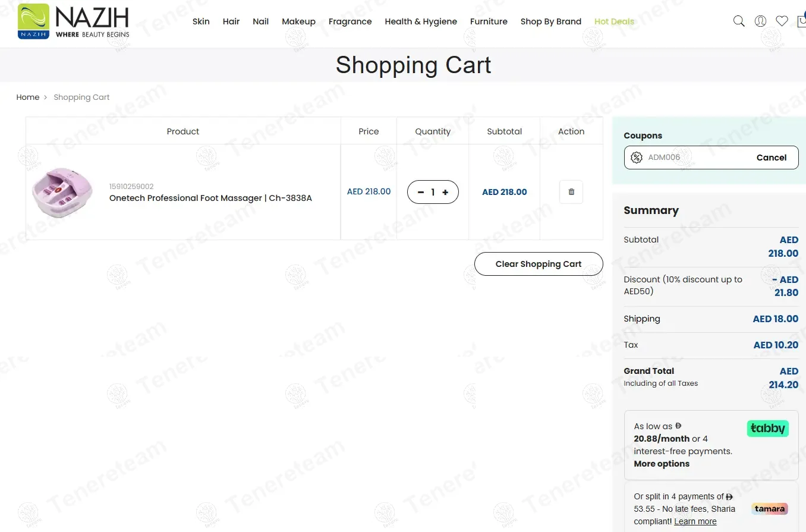Open the Shop By Brand menu
This screenshot has height=532, width=806.
tap(551, 21)
